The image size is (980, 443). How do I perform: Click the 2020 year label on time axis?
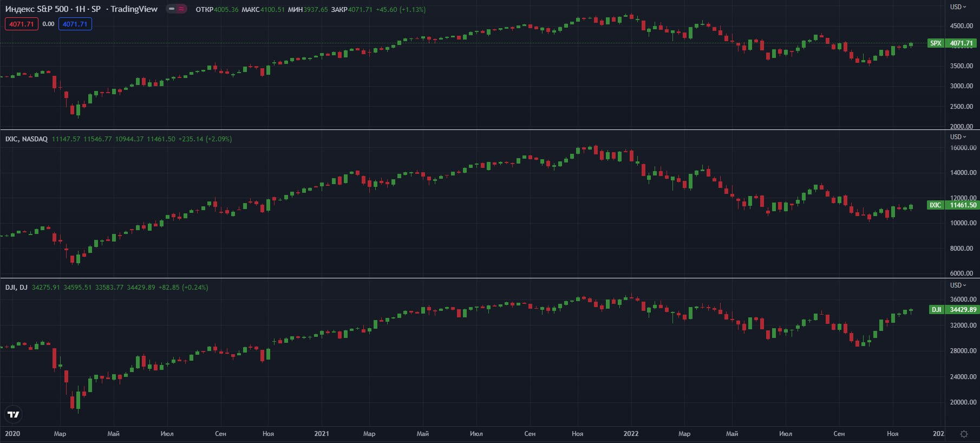(x=12, y=434)
